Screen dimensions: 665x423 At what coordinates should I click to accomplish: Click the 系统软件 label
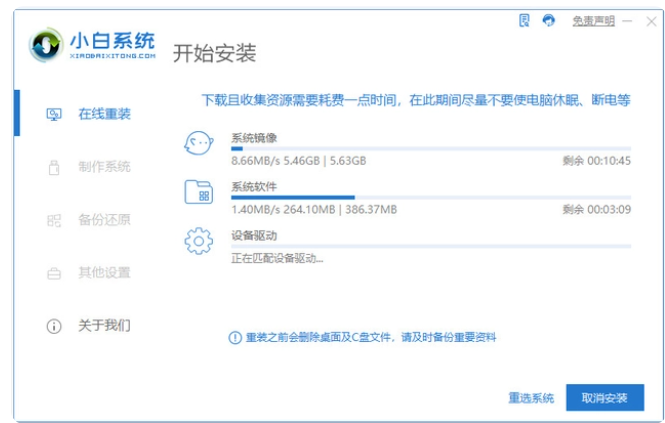254,187
